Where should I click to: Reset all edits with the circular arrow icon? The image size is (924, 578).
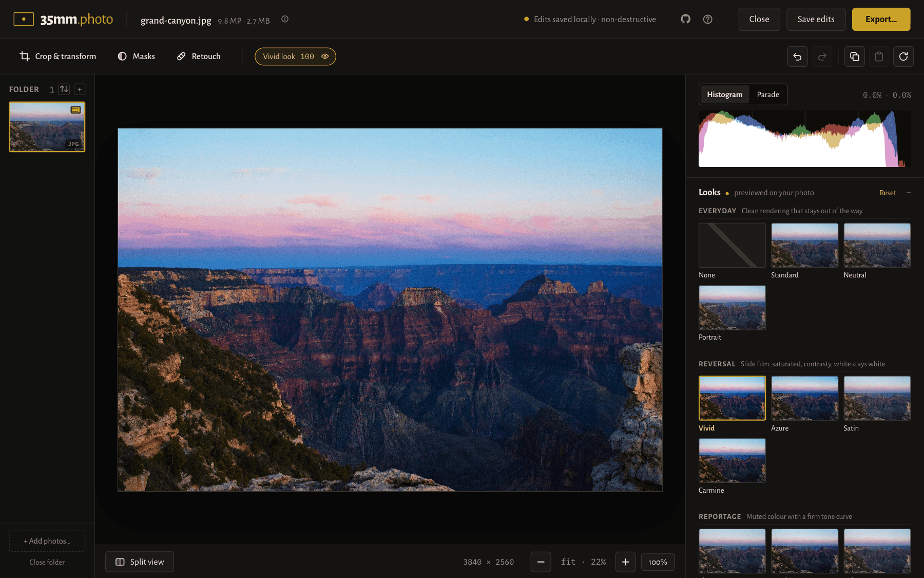(x=903, y=57)
